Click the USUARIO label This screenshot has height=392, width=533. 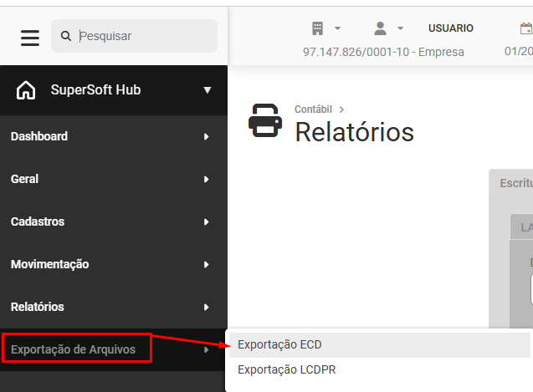[x=451, y=28]
